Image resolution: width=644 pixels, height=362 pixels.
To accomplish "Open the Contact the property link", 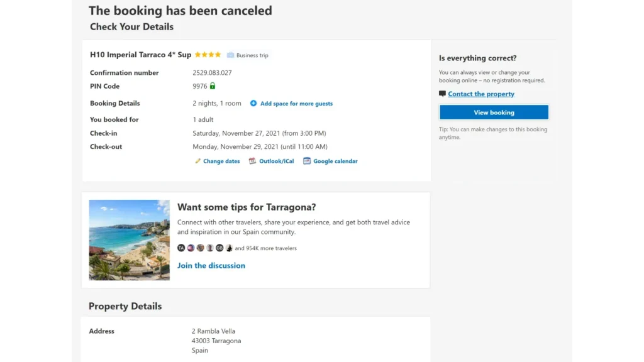I will [481, 94].
